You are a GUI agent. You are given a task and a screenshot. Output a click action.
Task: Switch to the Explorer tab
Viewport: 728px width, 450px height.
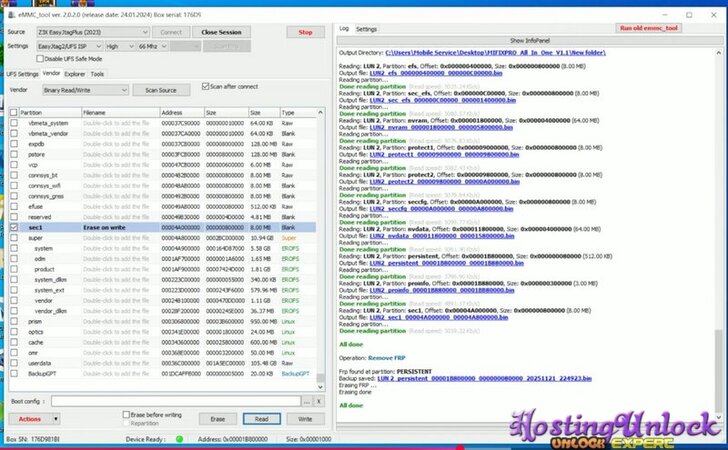tap(75, 73)
